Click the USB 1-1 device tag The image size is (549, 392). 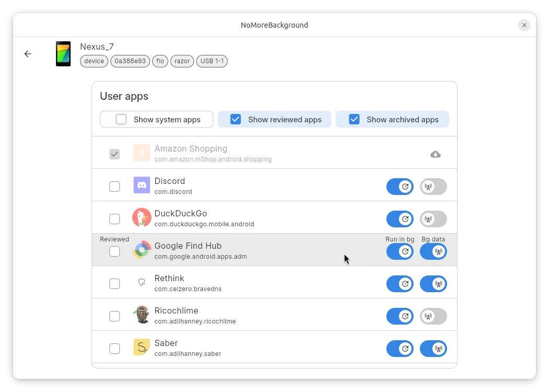point(212,61)
